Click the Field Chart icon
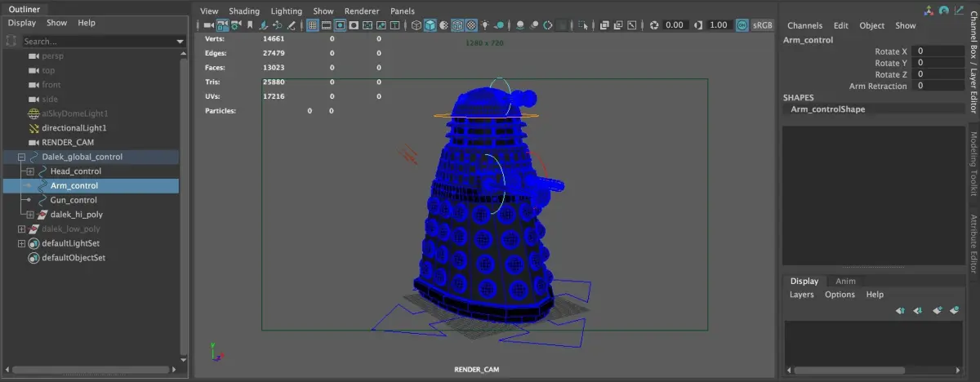The image size is (980, 382). pyautogui.click(x=367, y=25)
